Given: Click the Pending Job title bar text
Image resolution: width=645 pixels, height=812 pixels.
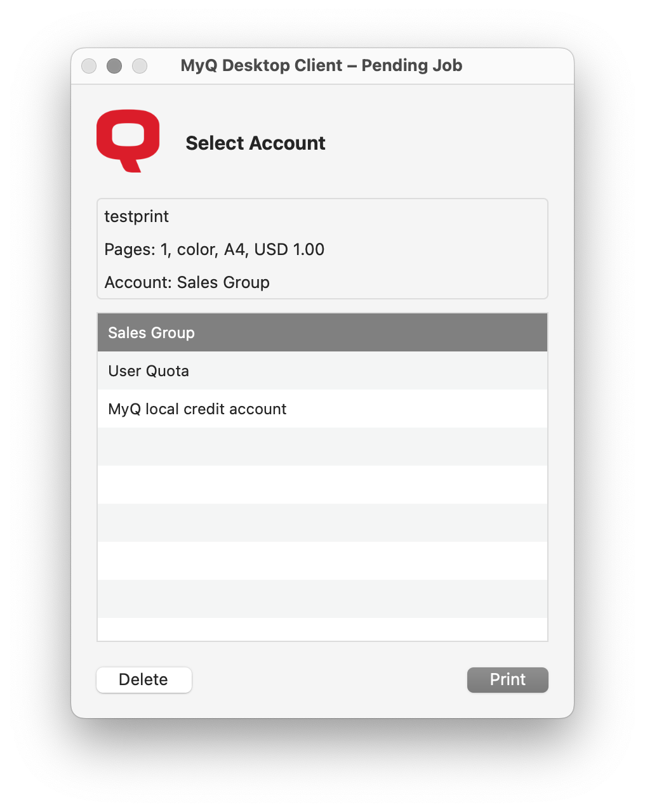Looking at the screenshot, I should point(322,65).
